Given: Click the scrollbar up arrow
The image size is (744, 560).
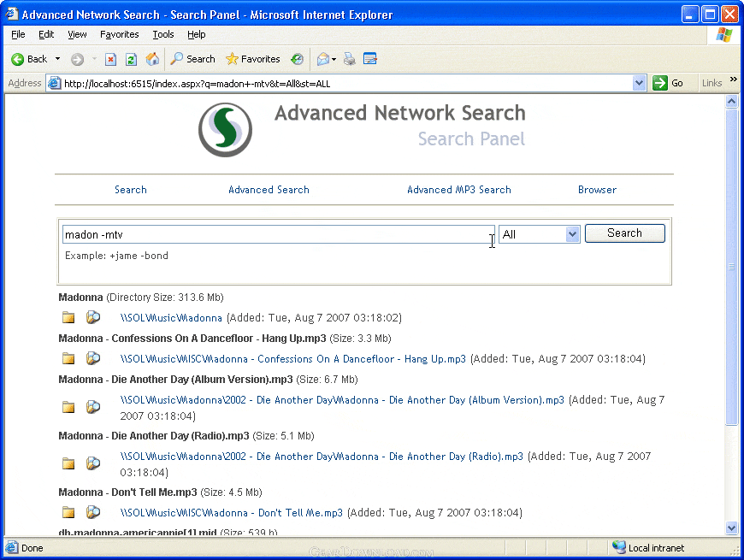Looking at the screenshot, I should coord(731,102).
